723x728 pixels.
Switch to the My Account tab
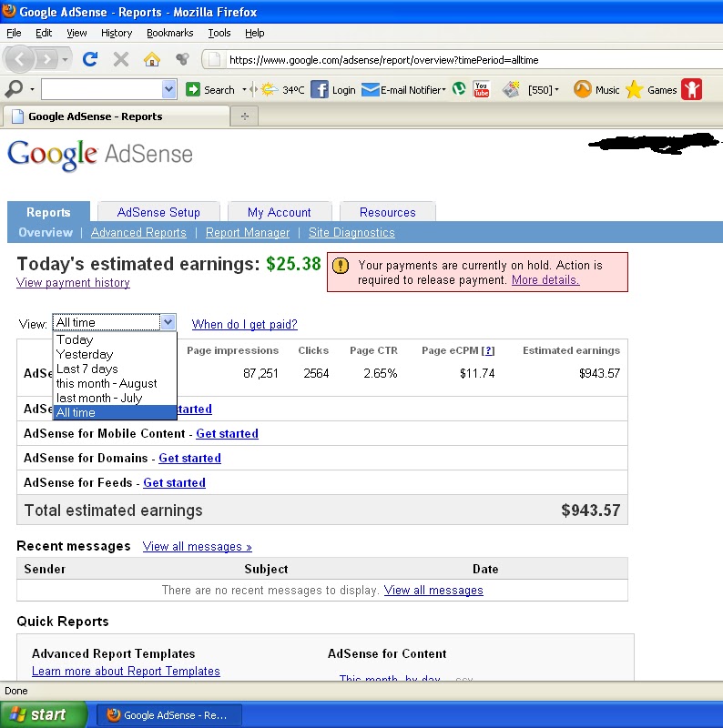(x=280, y=212)
